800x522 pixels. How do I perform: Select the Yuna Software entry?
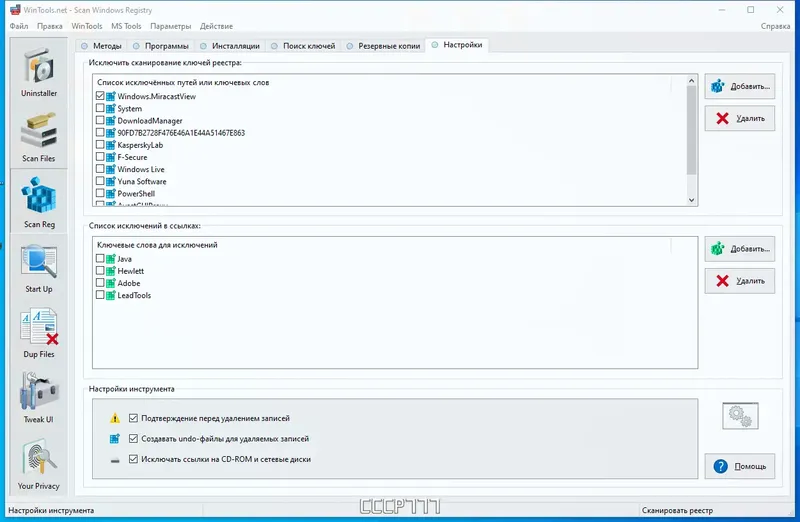[x=142, y=182]
